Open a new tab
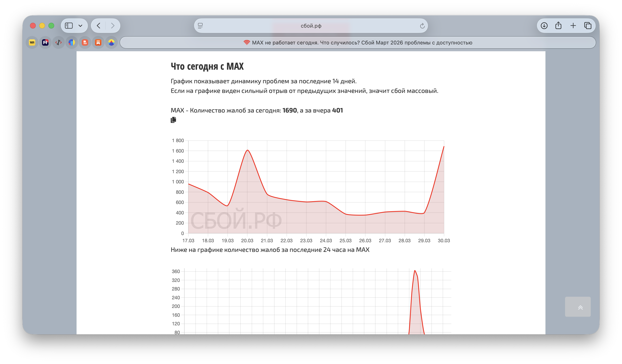 click(x=573, y=26)
